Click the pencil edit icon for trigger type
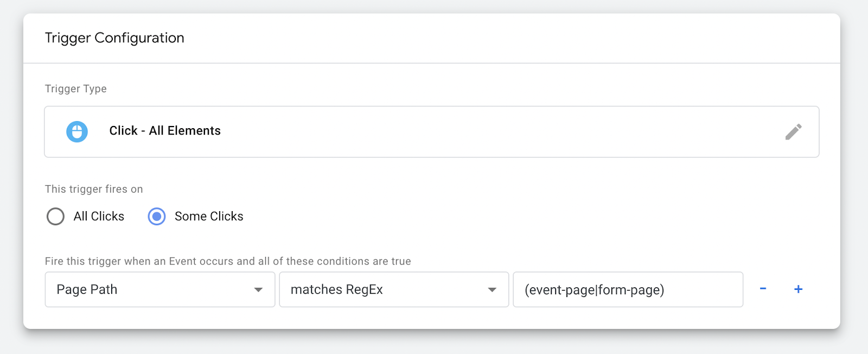The image size is (868, 354). (793, 131)
